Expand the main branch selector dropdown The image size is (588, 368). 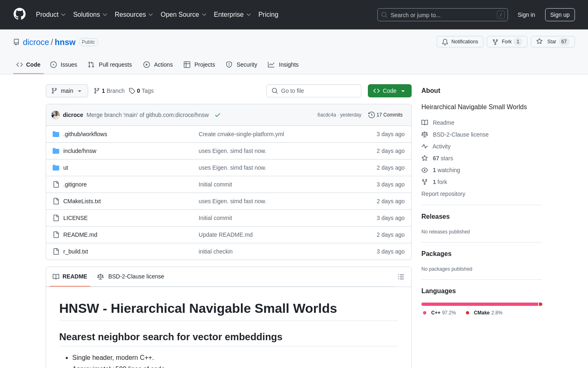pyautogui.click(x=67, y=91)
